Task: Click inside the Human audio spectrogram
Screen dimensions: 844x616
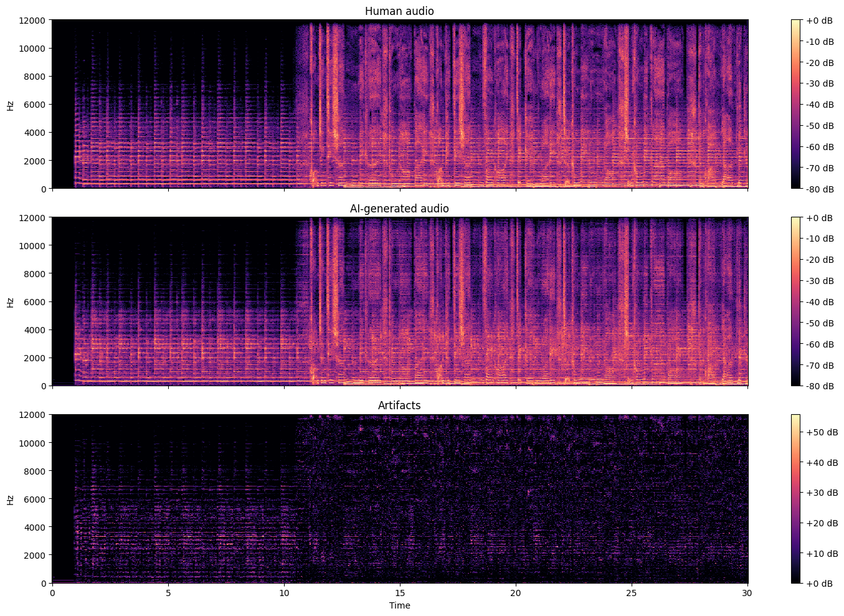Action: coord(399,104)
